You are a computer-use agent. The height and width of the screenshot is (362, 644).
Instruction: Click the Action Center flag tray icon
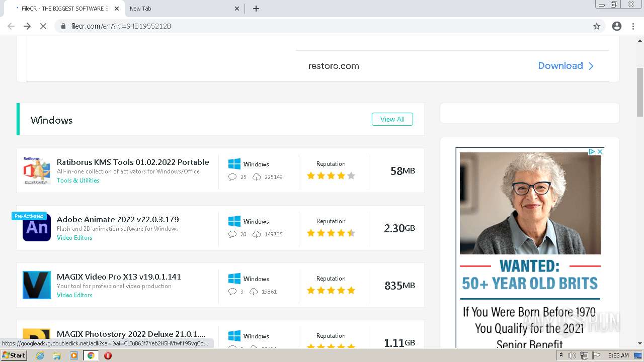pyautogui.click(x=595, y=355)
